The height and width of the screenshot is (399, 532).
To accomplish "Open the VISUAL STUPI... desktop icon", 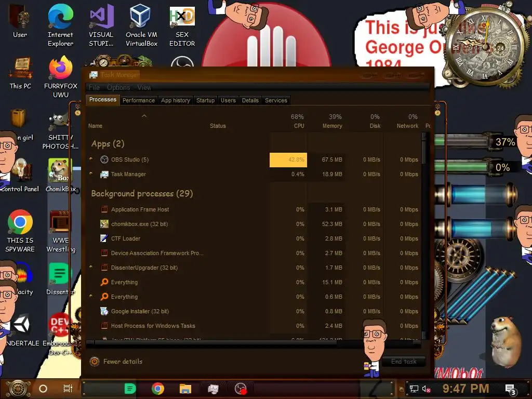I will click(101, 25).
